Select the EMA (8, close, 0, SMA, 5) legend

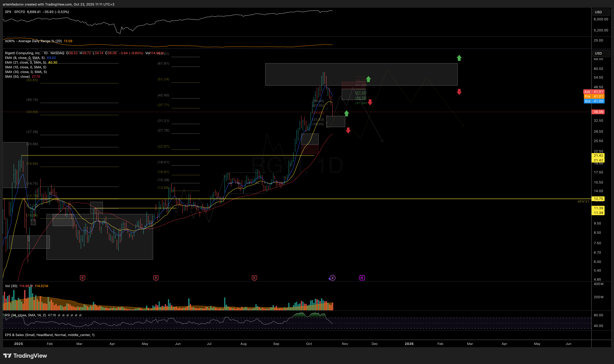click(x=25, y=58)
